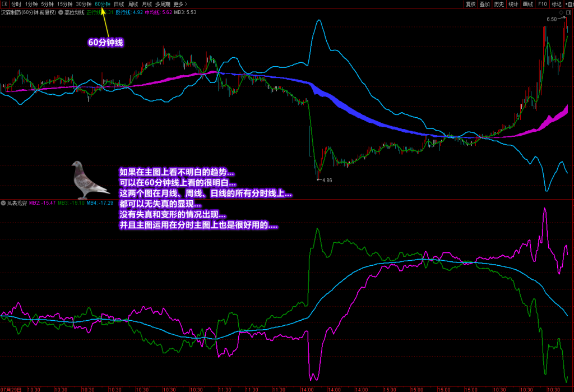Activate the 画线 drawing tool

tap(528, 4)
